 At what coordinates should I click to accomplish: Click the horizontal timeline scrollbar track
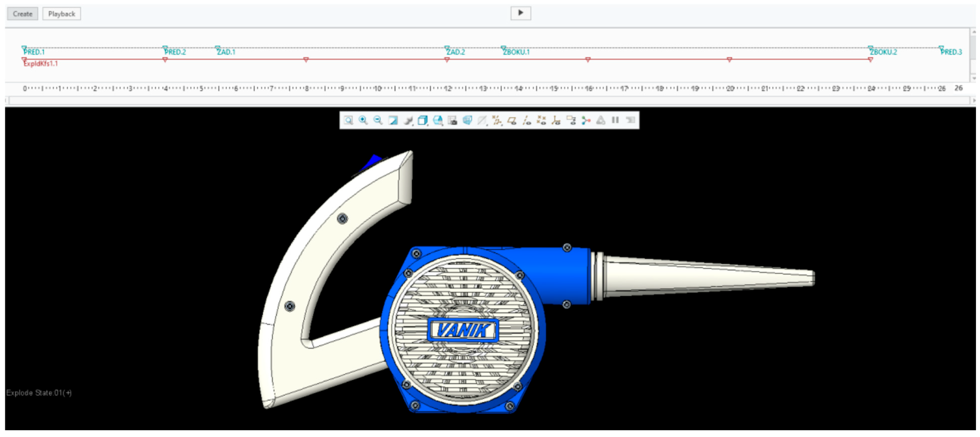pos(489,100)
